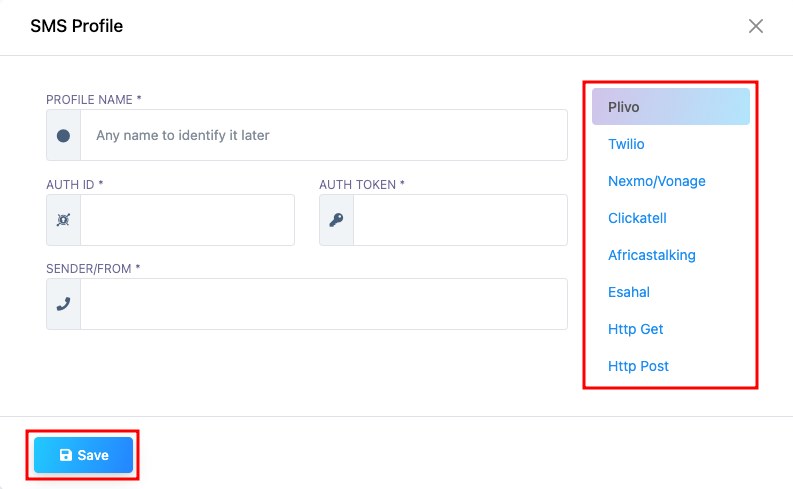Select the Http Get option
This screenshot has width=793, height=489.
click(635, 329)
